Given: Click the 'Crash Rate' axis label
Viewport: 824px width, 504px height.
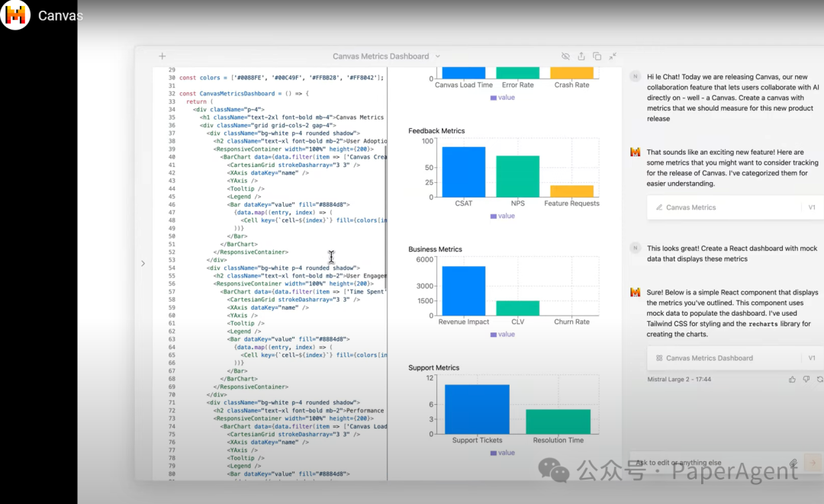Looking at the screenshot, I should pyautogui.click(x=571, y=85).
